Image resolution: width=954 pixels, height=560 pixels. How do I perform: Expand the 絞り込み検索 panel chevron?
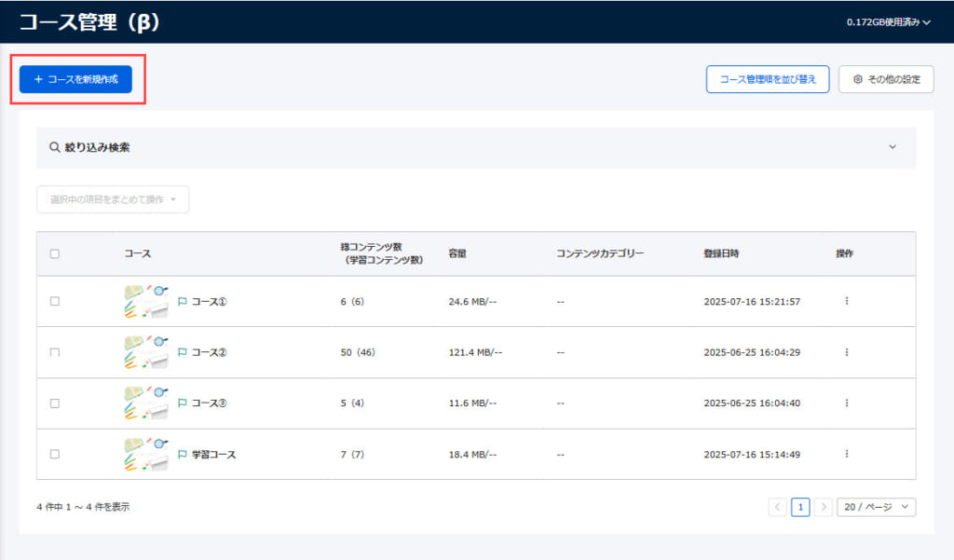[892, 146]
